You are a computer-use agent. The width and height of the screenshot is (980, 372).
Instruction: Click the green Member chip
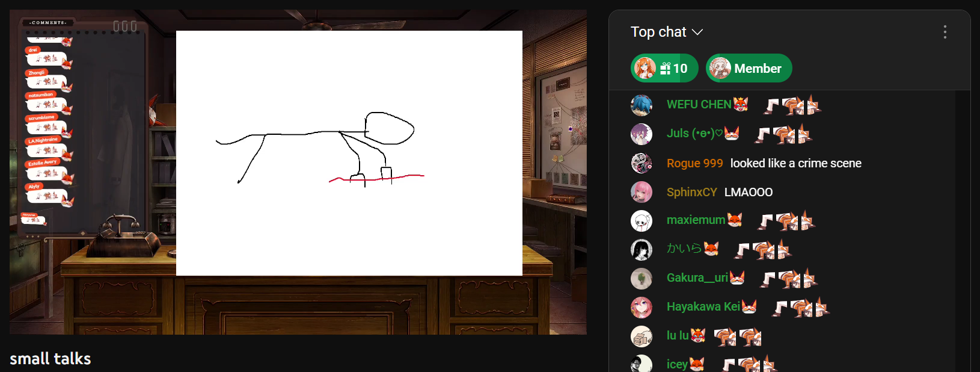click(x=749, y=68)
